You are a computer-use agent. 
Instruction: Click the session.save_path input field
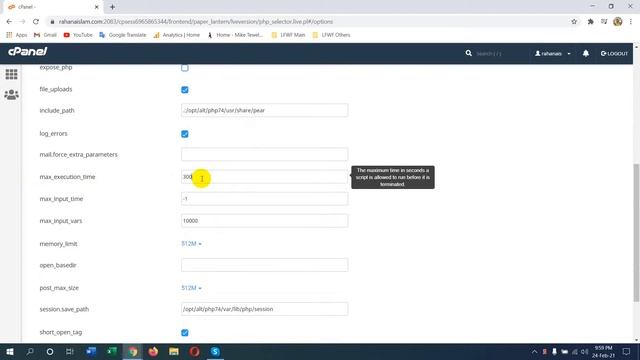[x=264, y=309]
